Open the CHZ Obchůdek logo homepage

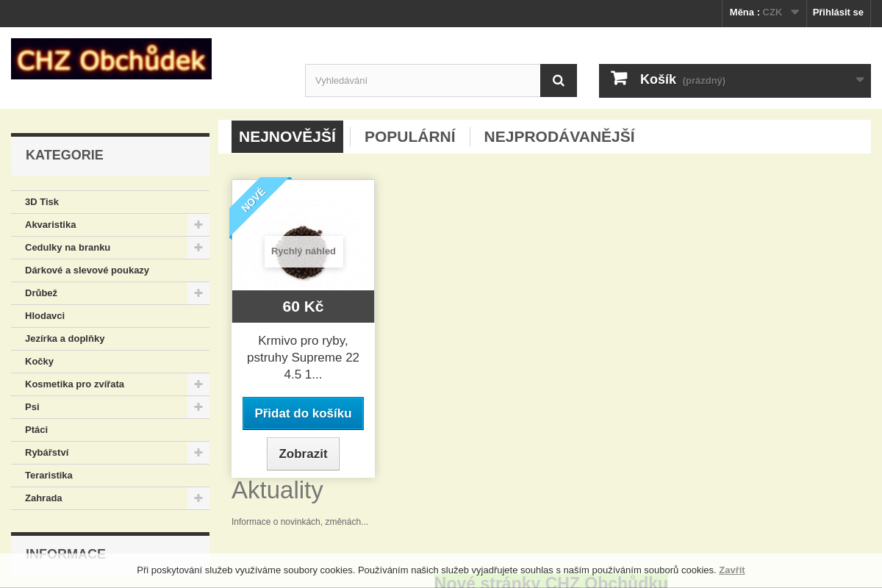click(x=111, y=59)
